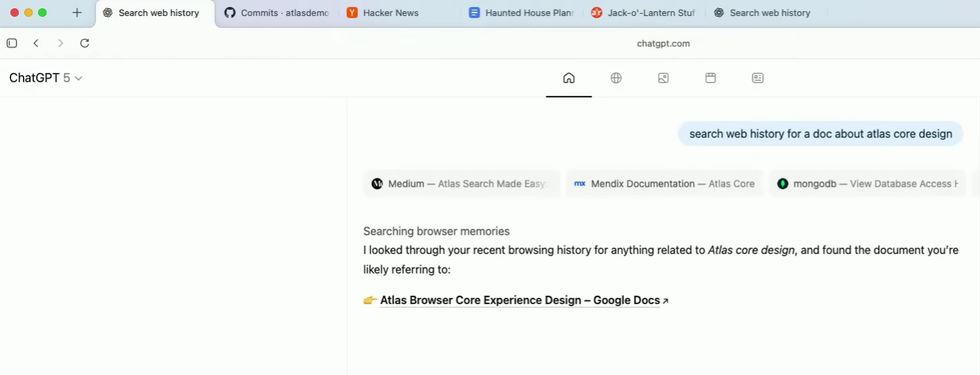Viewport: 980px width, 375px height.
Task: Click the Medium logo icon in source chip
Action: [377, 184]
